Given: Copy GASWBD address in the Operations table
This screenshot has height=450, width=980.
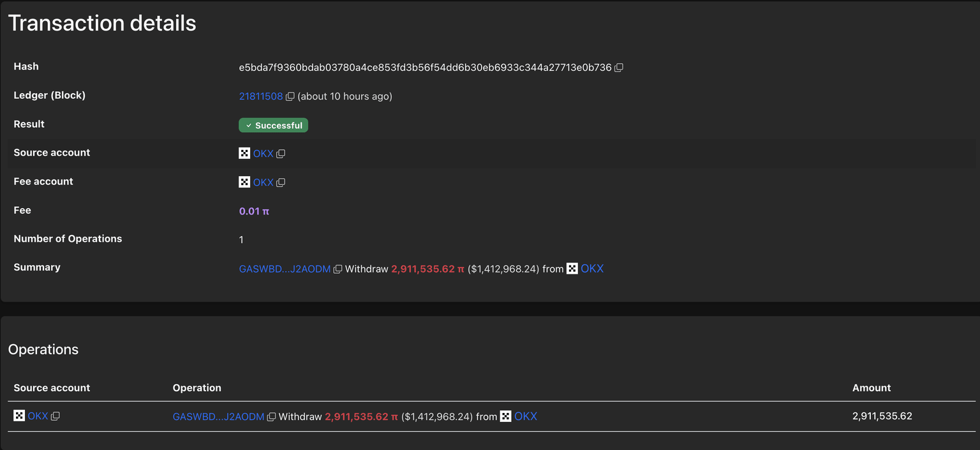Looking at the screenshot, I should [271, 417].
